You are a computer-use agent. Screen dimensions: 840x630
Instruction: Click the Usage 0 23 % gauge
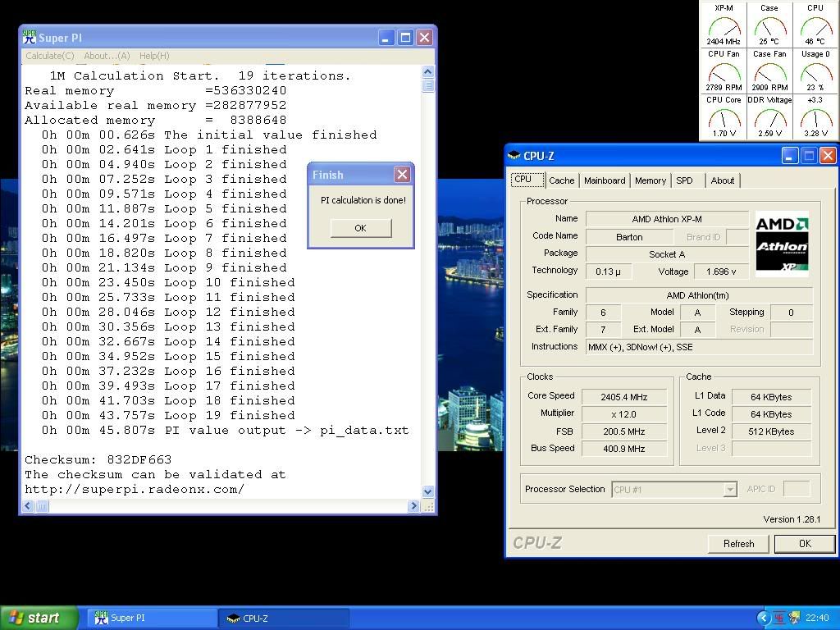pos(815,71)
